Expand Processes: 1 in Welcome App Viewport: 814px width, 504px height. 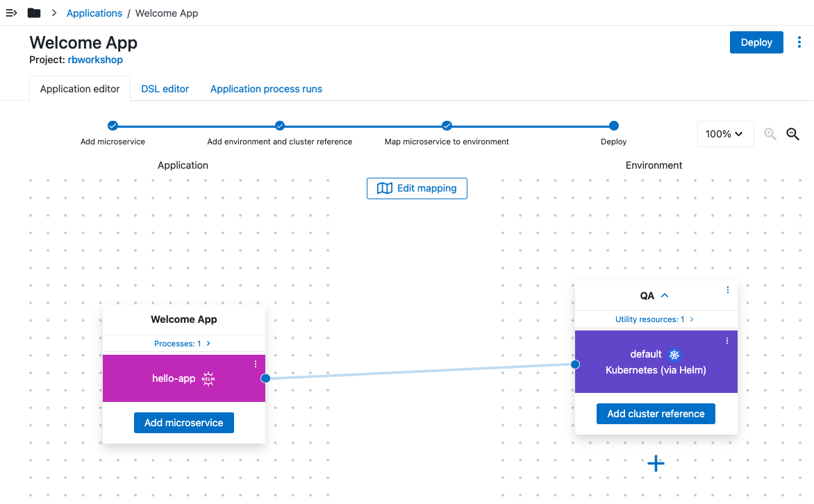(x=183, y=344)
